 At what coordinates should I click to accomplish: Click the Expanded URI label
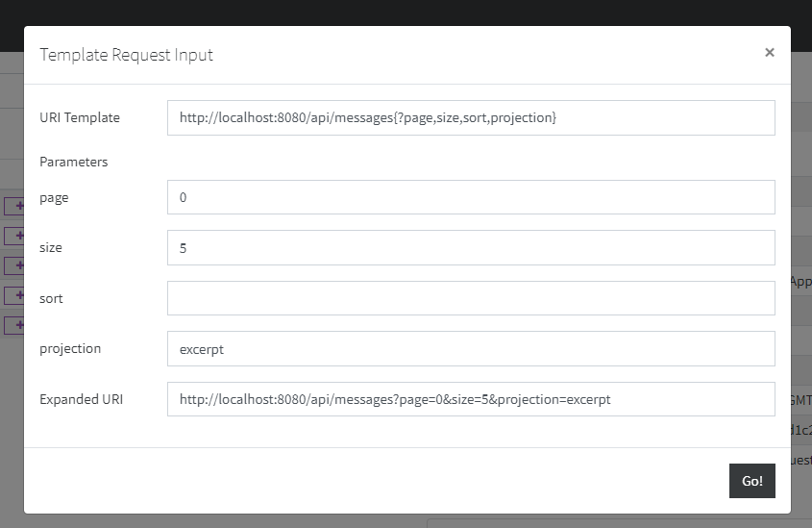[x=82, y=399]
